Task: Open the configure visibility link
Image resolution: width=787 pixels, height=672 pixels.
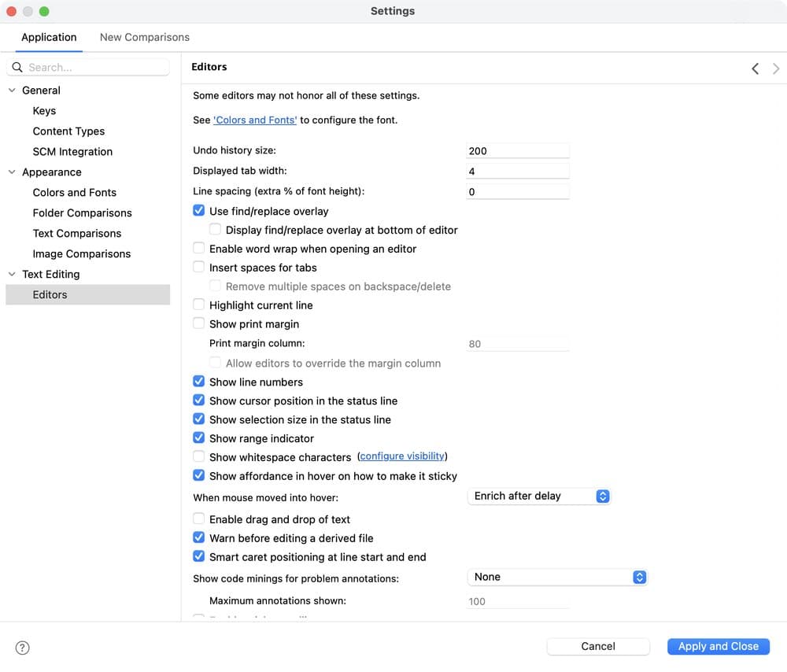Action: (402, 456)
